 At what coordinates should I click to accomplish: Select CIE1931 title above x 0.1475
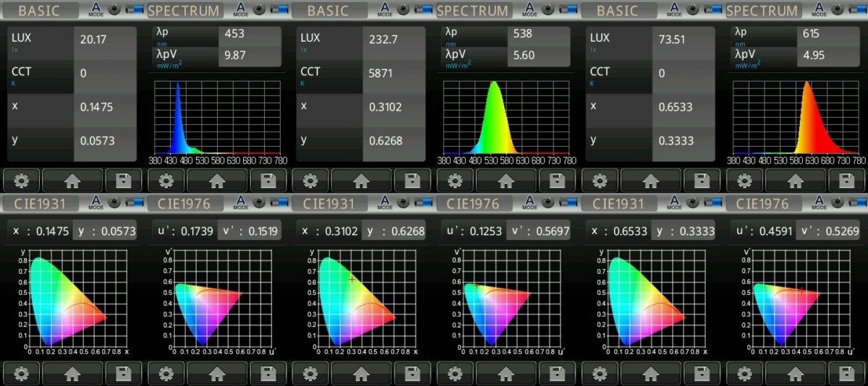pos(40,204)
